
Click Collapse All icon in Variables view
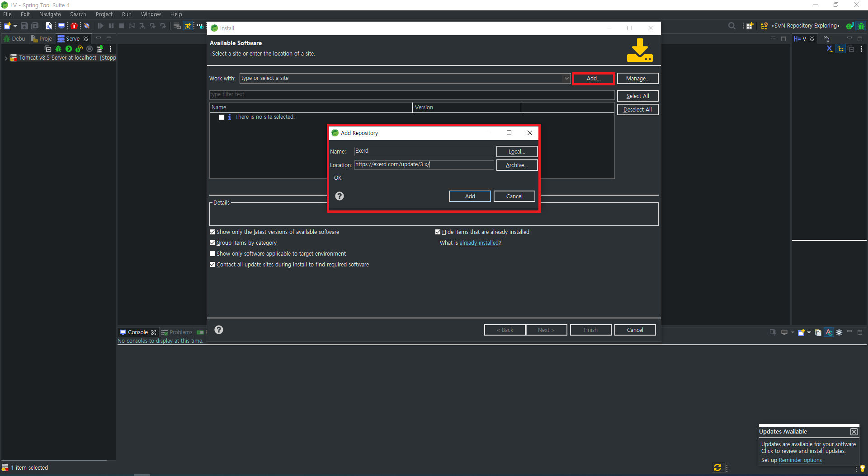[x=851, y=49]
